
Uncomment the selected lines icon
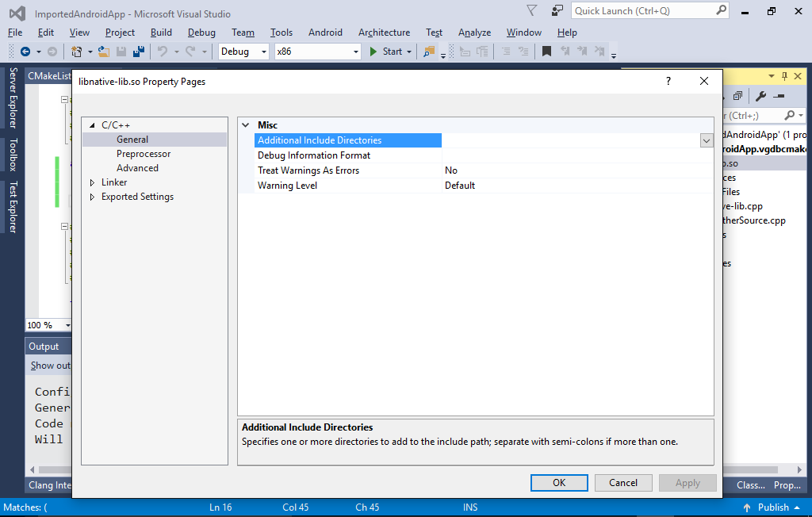point(524,52)
